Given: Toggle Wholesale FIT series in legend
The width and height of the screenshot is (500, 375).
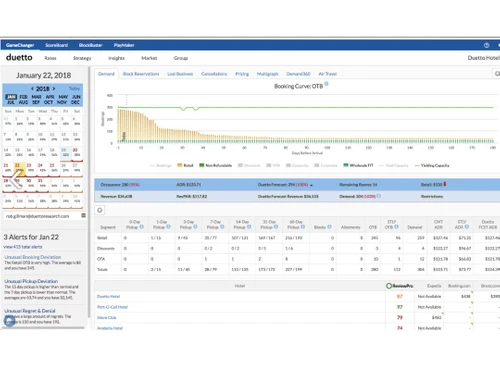Looking at the screenshot, I should pos(358,165).
